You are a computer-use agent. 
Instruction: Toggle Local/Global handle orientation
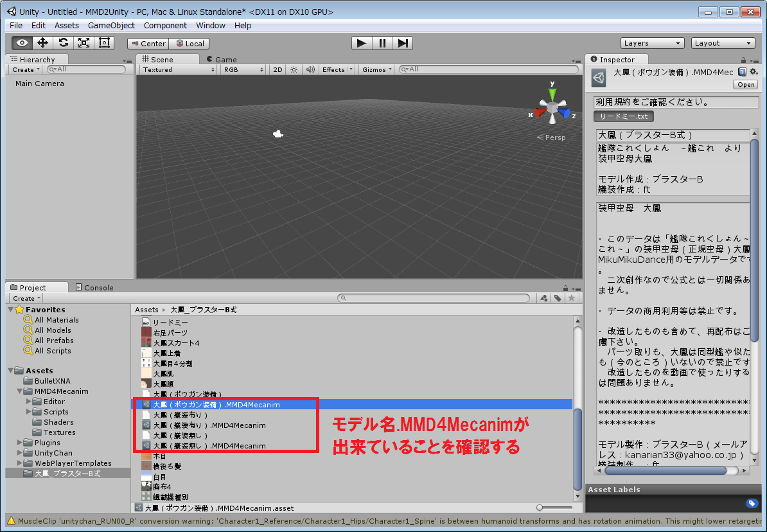point(190,44)
